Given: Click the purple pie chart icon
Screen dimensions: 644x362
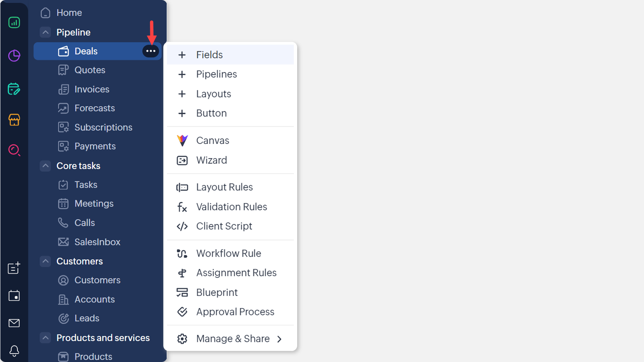Looking at the screenshot, I should (x=14, y=56).
